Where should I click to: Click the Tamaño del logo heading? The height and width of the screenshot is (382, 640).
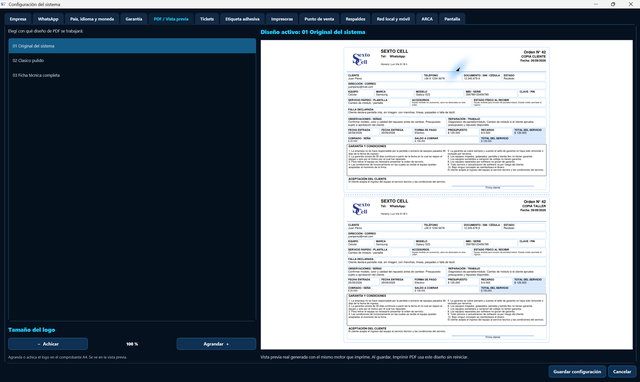(31, 330)
